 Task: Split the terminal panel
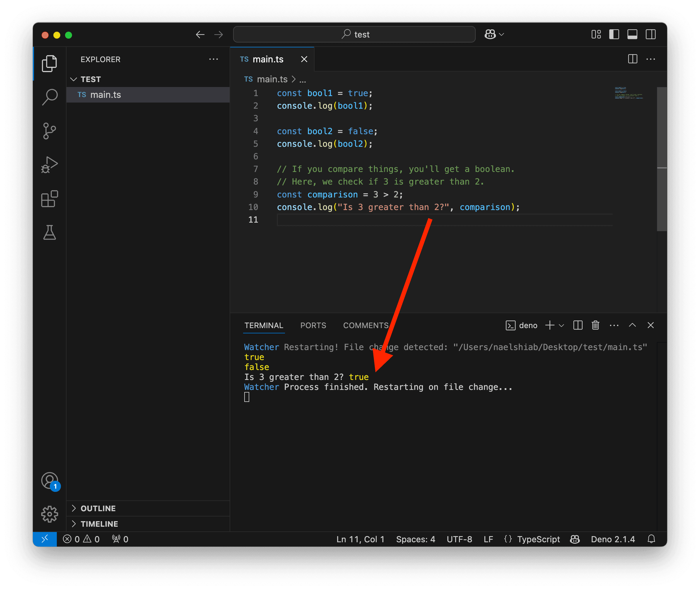(578, 325)
